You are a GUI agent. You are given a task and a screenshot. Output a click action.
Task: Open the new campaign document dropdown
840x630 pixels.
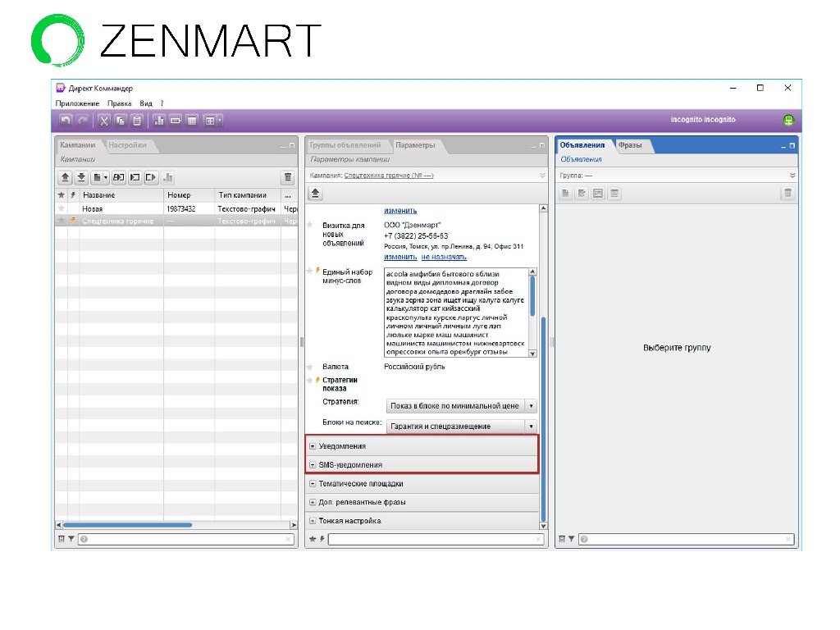pos(100,177)
